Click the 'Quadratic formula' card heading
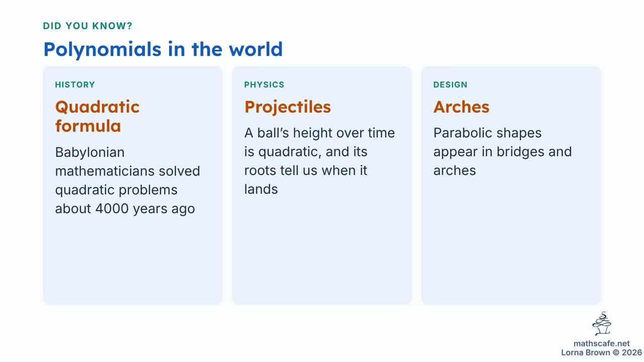The image size is (644, 362). (97, 116)
